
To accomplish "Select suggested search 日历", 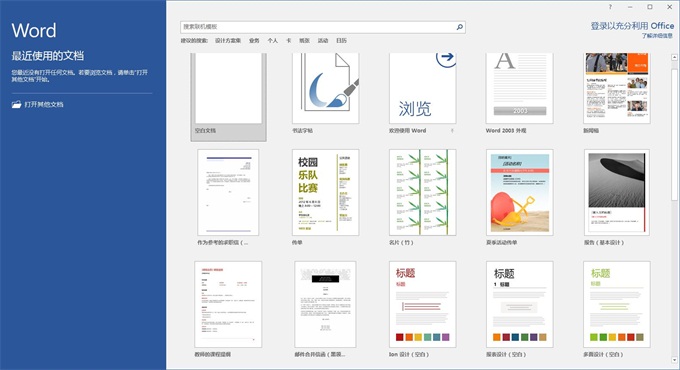I will click(x=341, y=41).
